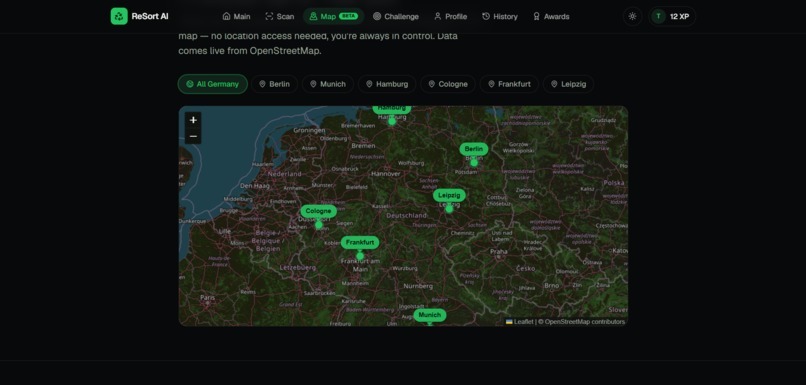
Task: Click the Nürnberg label on the map
Action: [418, 286]
